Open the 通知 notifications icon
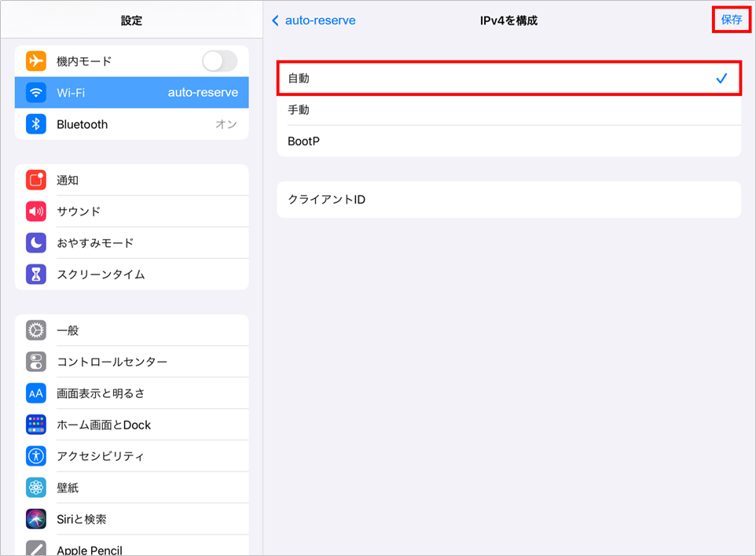Image resolution: width=756 pixels, height=556 pixels. [36, 180]
